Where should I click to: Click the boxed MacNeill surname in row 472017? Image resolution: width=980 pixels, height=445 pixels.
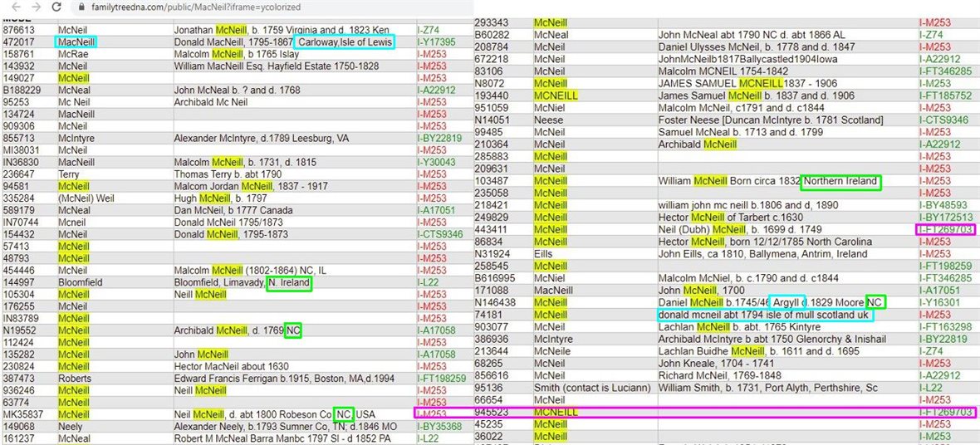pos(76,42)
